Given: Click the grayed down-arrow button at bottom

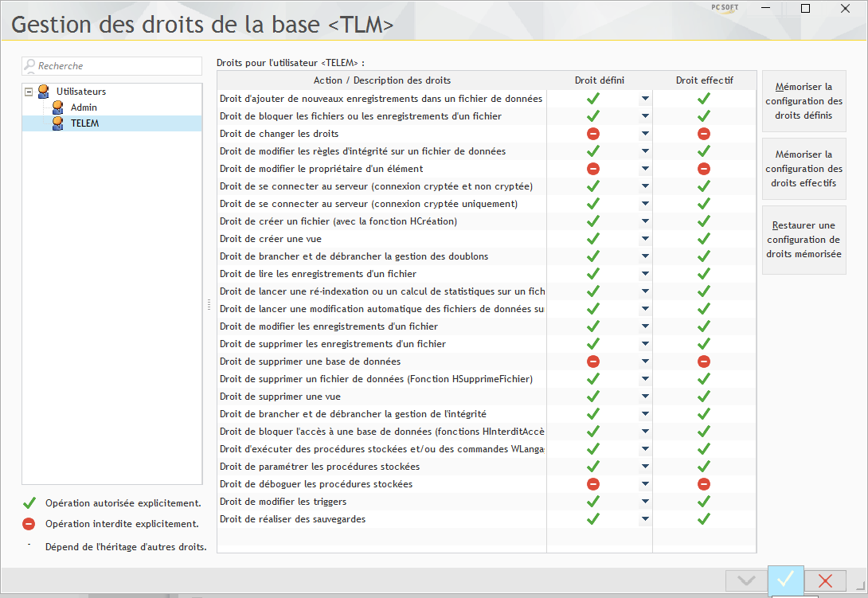Looking at the screenshot, I should tap(745, 580).
